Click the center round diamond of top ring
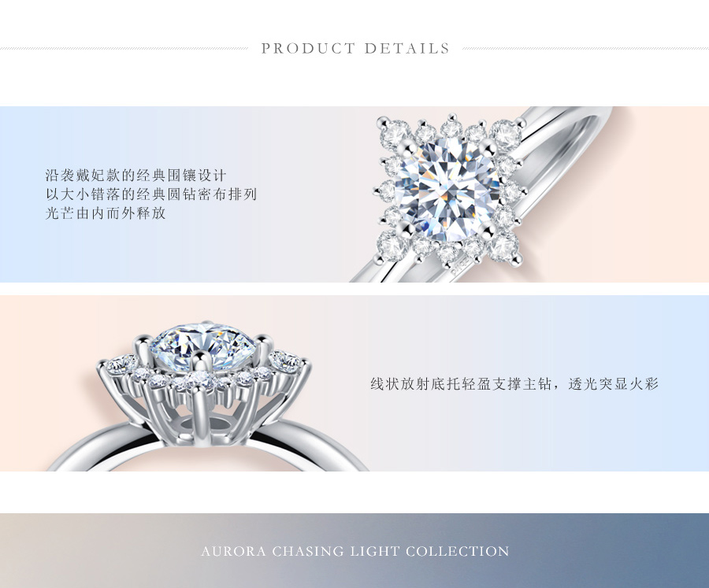 (447, 190)
